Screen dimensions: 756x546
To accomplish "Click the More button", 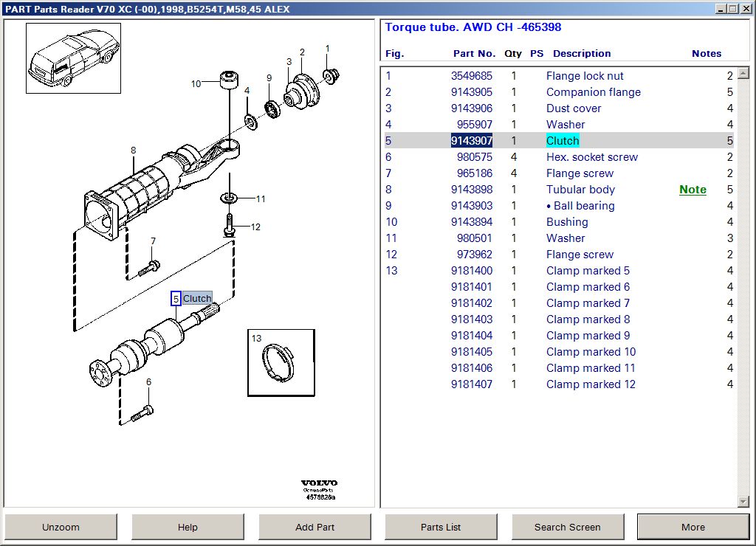I will 693,527.
